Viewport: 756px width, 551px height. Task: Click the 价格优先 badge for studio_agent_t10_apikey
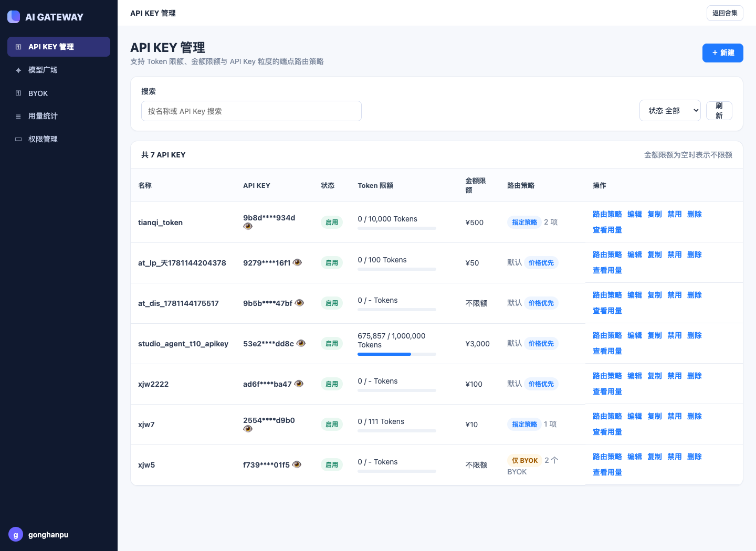click(541, 343)
